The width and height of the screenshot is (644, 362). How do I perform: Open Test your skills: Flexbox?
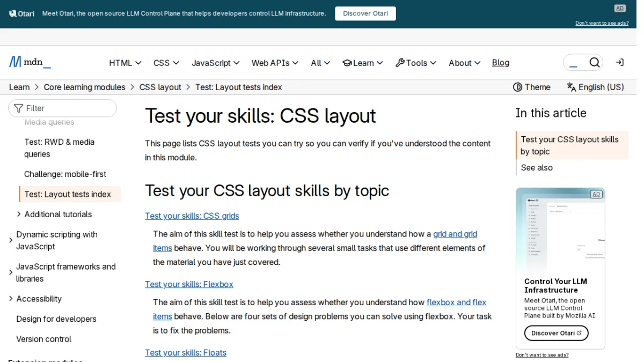click(x=189, y=284)
